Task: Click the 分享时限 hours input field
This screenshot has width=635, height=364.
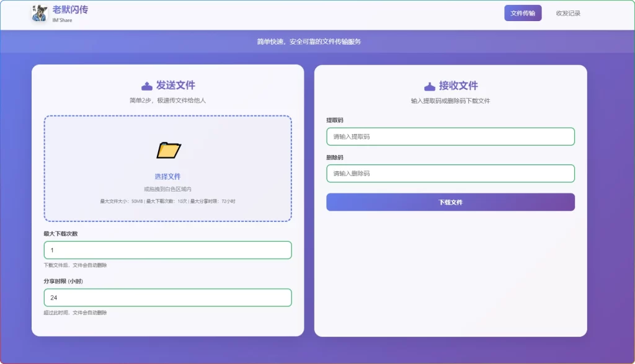Action: click(166, 298)
